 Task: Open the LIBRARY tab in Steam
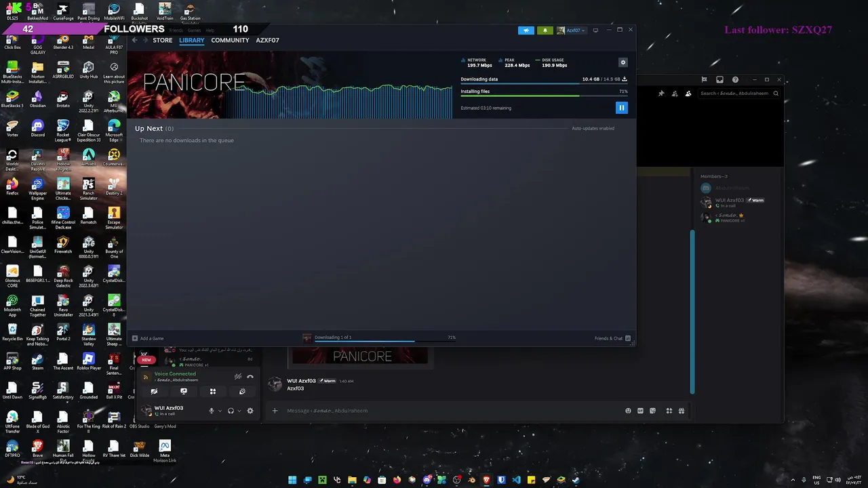point(192,41)
